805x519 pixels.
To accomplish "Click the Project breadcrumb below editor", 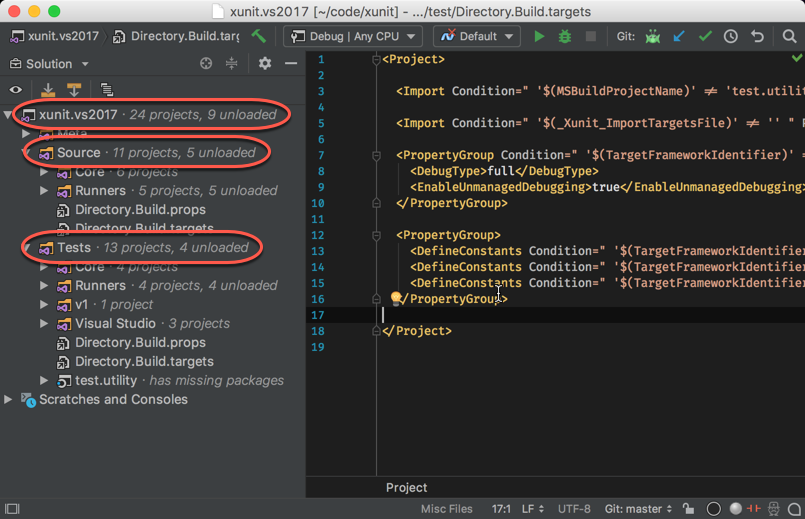I will pos(406,487).
